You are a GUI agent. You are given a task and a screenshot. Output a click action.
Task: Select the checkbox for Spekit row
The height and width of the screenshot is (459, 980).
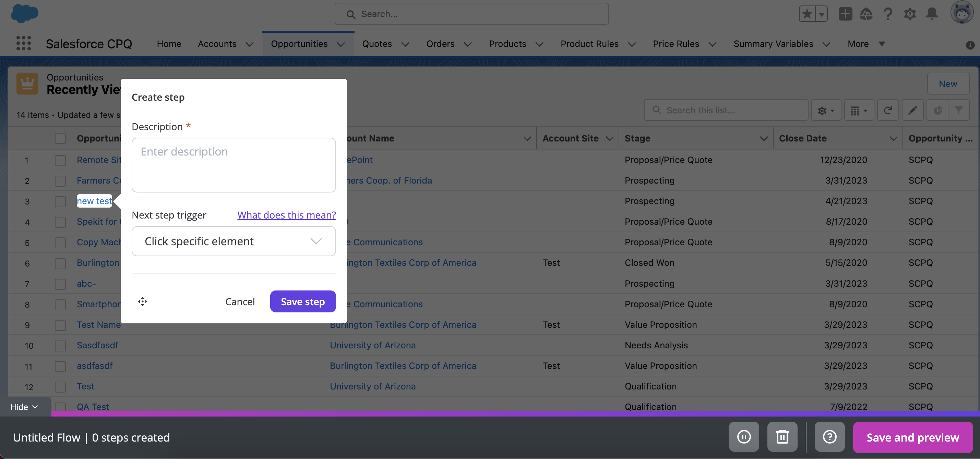point(60,222)
